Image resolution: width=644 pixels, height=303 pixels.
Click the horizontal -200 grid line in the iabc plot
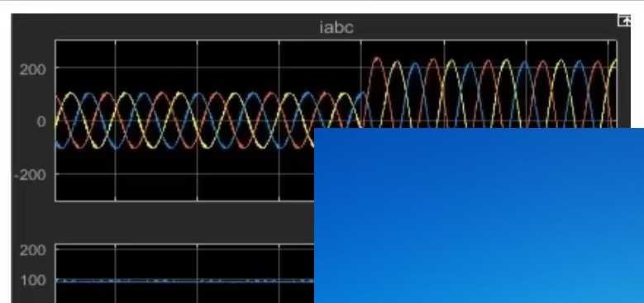coord(185,174)
